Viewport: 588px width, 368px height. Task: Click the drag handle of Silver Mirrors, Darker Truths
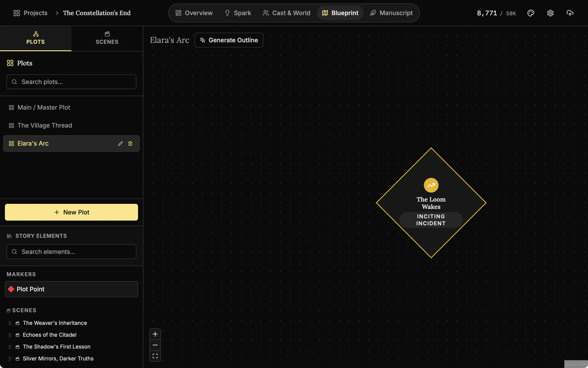coord(10,359)
